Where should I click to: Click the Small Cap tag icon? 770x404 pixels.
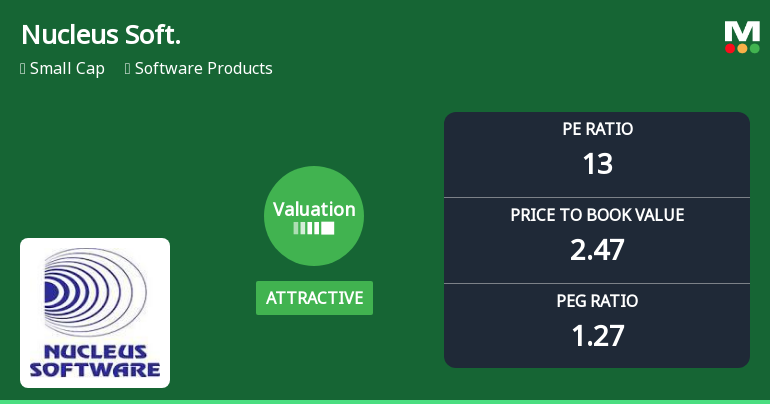pyautogui.click(x=23, y=69)
